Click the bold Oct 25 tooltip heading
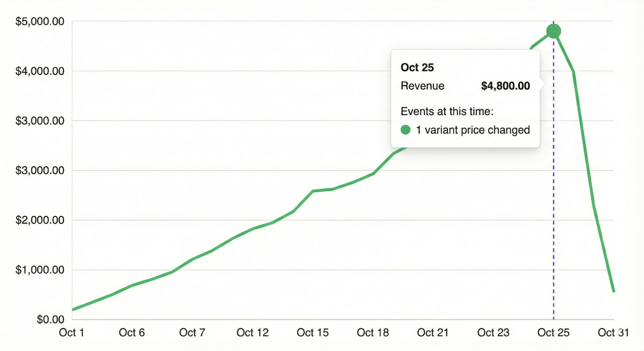 417,67
